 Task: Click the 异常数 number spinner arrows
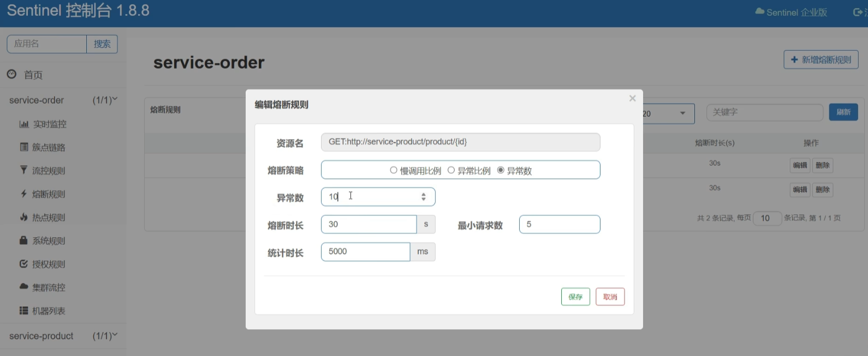tap(424, 197)
